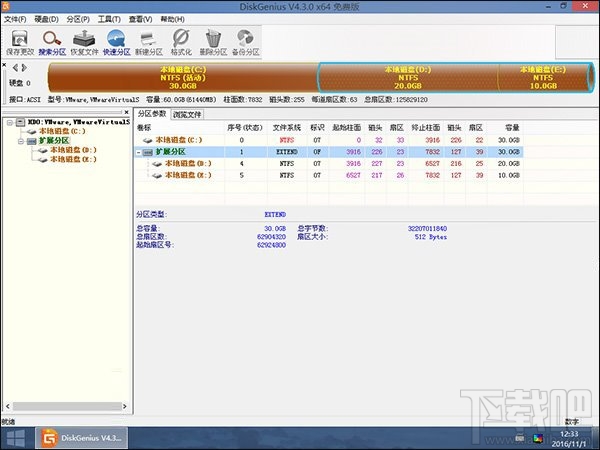Click EXTEND cell in extended partition row
The height and width of the screenshot is (450, 600).
(287, 152)
